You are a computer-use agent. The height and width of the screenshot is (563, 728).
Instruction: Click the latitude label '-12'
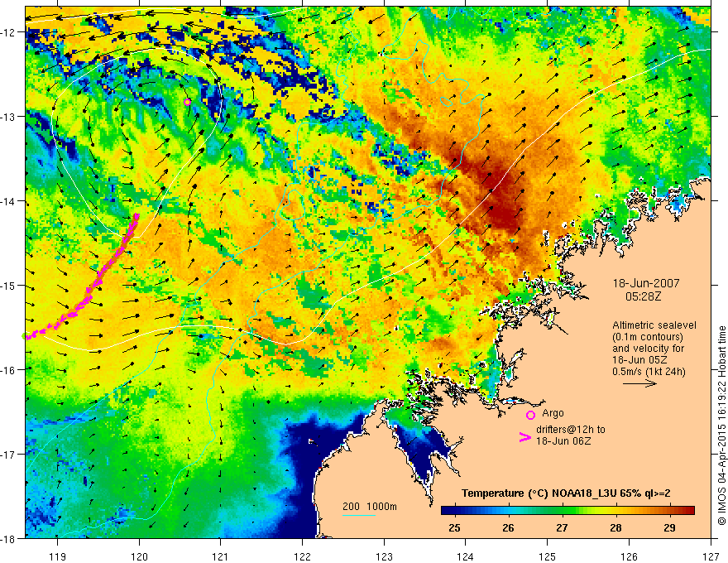(x=9, y=32)
